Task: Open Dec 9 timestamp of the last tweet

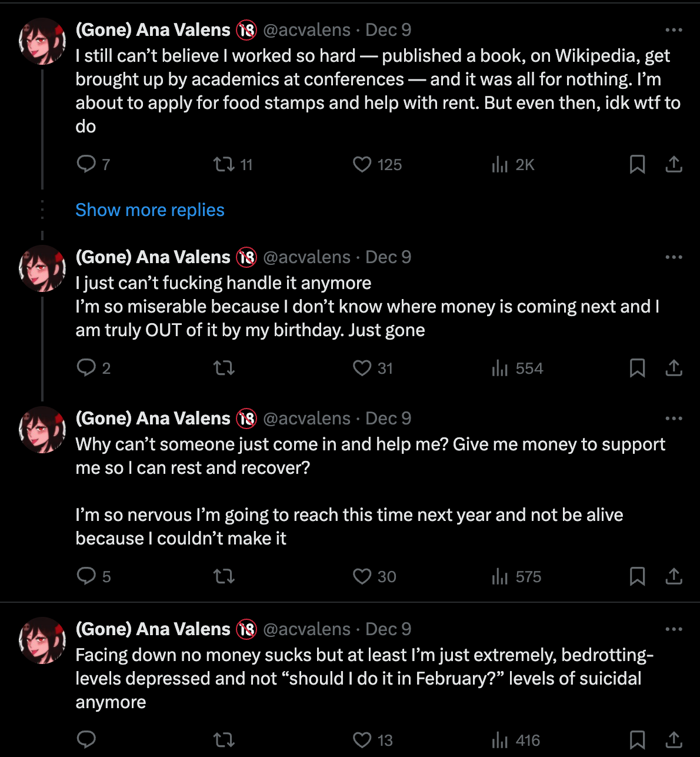Action: click(x=388, y=629)
